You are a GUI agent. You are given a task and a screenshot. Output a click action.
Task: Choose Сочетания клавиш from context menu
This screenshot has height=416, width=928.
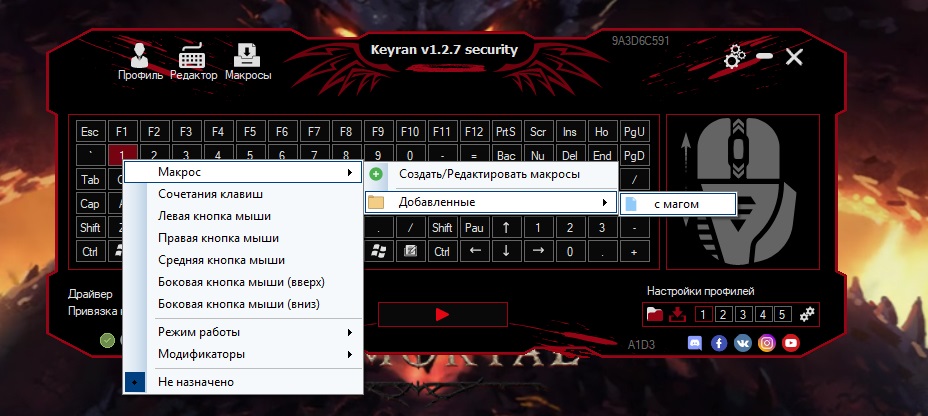[x=243, y=194]
